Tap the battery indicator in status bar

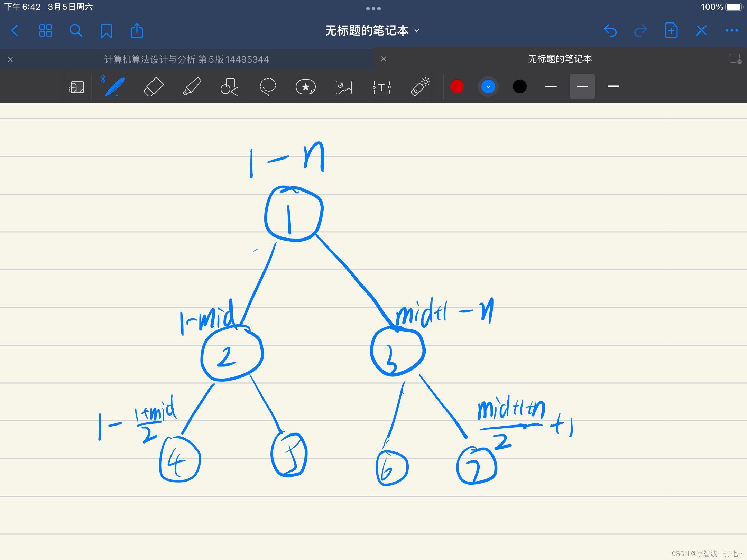click(734, 7)
